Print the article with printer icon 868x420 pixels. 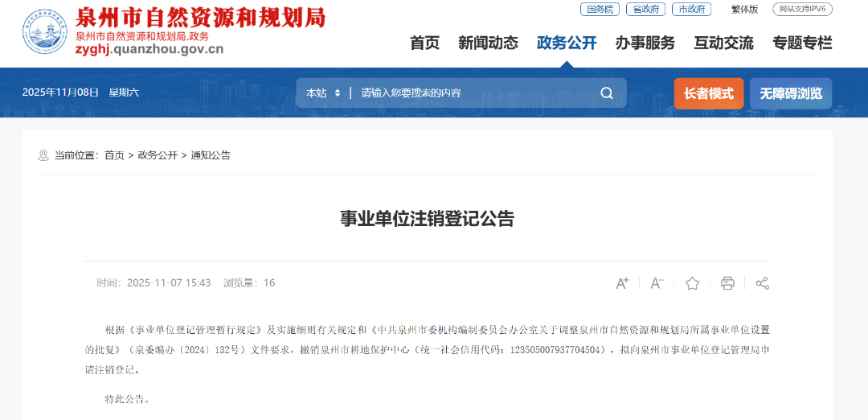pos(727,283)
